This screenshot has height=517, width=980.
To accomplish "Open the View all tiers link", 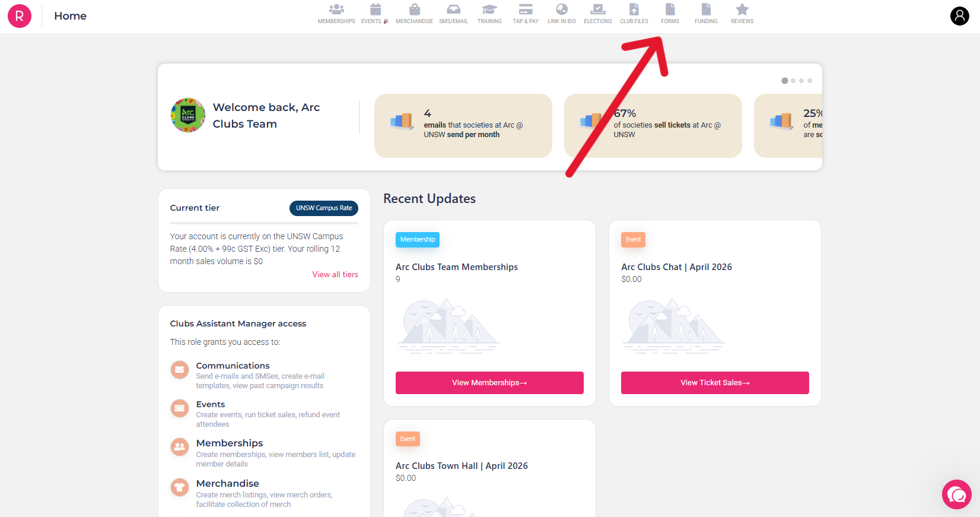I will pos(335,275).
